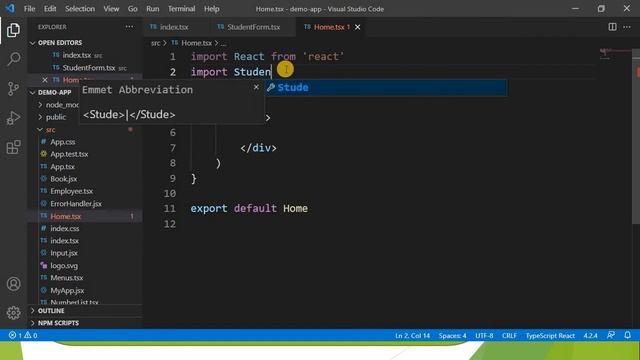Open Explorer panel More Actions ellipsis

pos(129,27)
